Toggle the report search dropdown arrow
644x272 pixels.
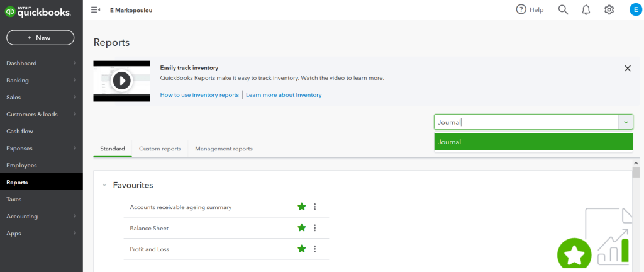626,122
